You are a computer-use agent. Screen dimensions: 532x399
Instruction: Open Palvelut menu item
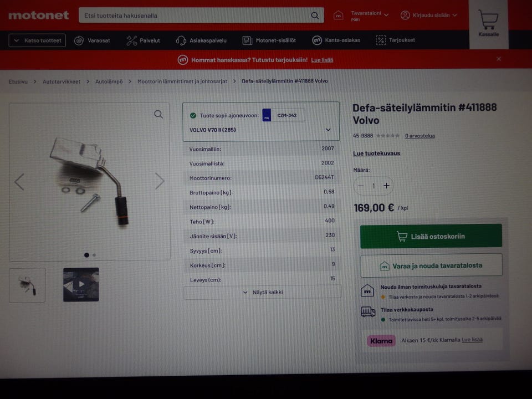[150, 40]
